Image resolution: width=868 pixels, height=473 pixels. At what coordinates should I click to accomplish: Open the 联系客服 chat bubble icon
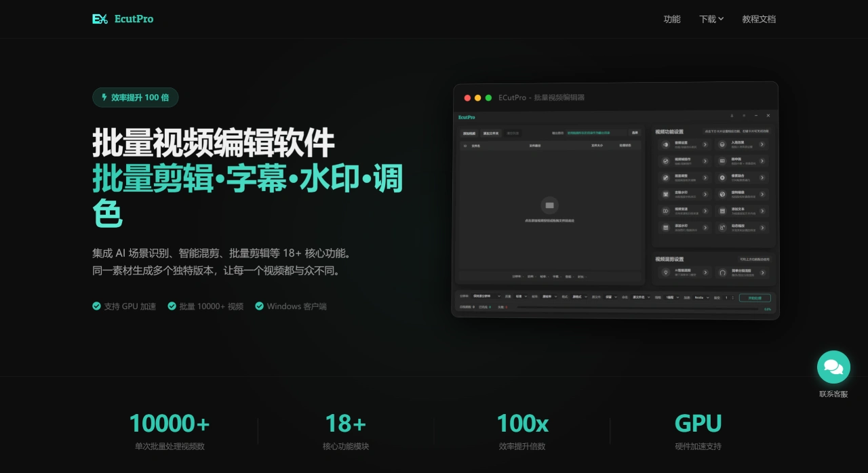[x=833, y=367]
